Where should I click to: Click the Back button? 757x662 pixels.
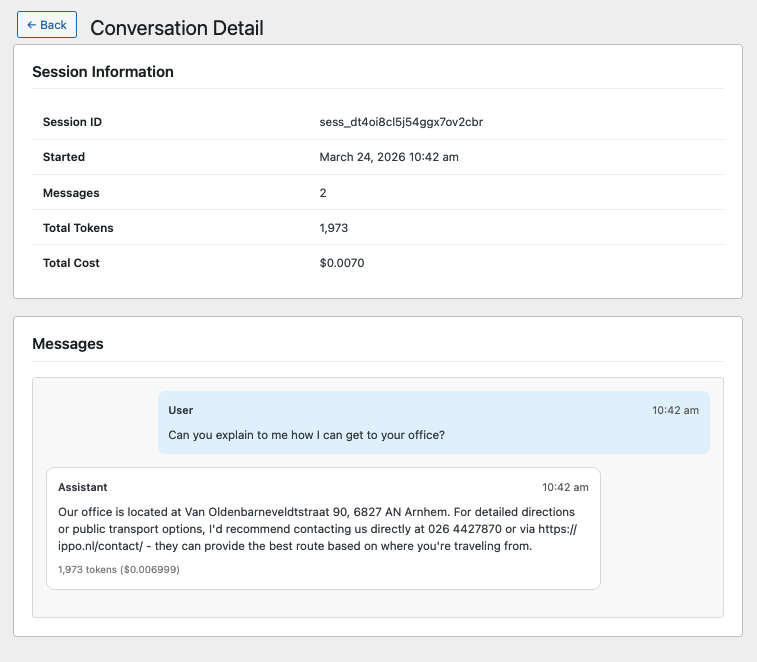coord(47,25)
